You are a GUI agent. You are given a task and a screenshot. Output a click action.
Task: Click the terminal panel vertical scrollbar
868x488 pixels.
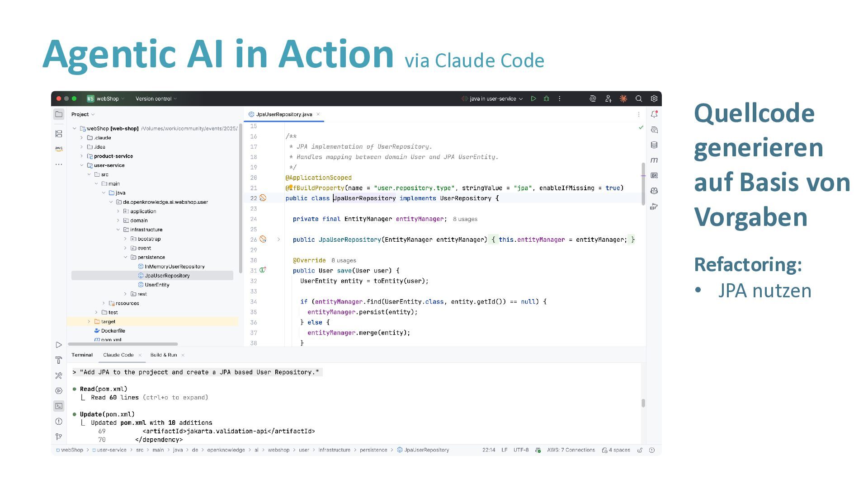pos(643,403)
